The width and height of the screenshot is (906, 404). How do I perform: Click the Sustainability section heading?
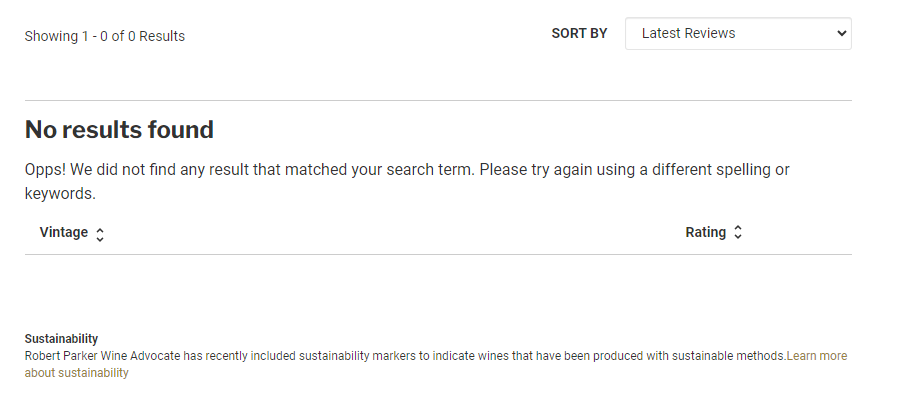[61, 339]
